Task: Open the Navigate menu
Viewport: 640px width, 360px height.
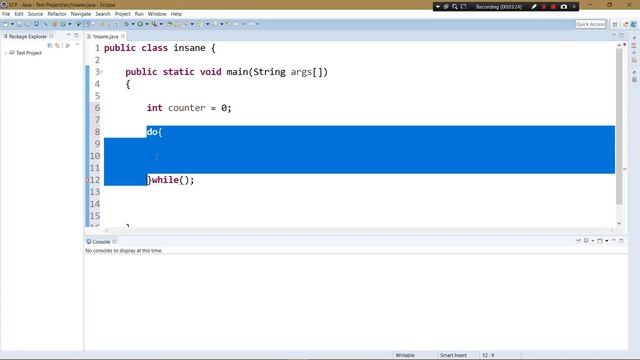Action: click(x=81, y=14)
